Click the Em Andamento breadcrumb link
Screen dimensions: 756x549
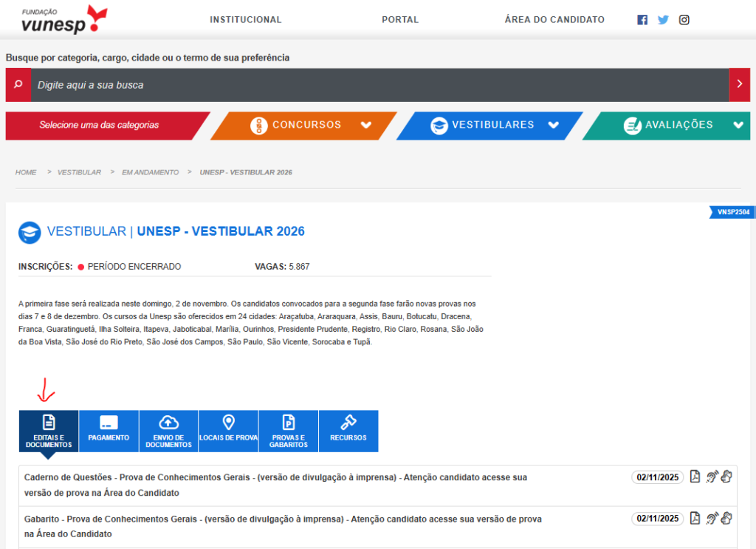pos(151,172)
